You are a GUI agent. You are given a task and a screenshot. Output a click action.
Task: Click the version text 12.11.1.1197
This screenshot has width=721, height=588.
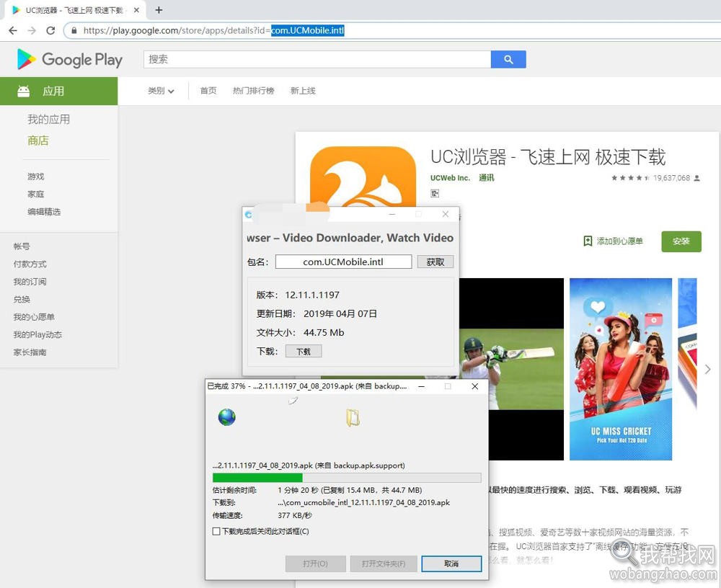[x=312, y=295]
